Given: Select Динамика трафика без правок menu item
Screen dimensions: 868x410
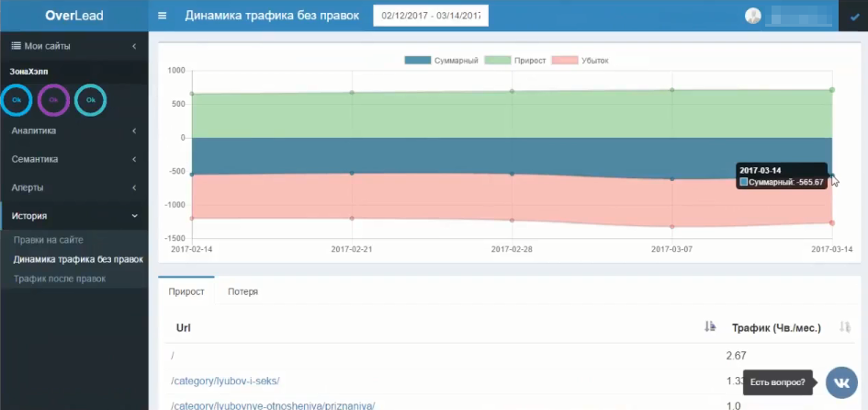Looking at the screenshot, I should point(78,259).
